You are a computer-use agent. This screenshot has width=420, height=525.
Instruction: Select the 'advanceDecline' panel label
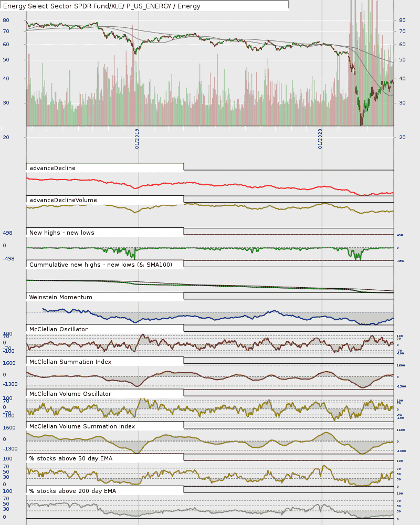pyautogui.click(x=52, y=168)
